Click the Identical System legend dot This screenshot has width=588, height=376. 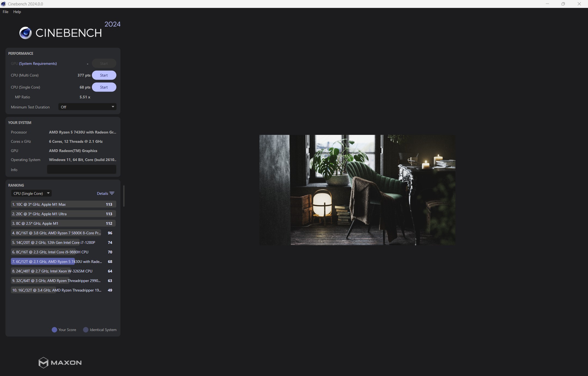[x=86, y=330]
